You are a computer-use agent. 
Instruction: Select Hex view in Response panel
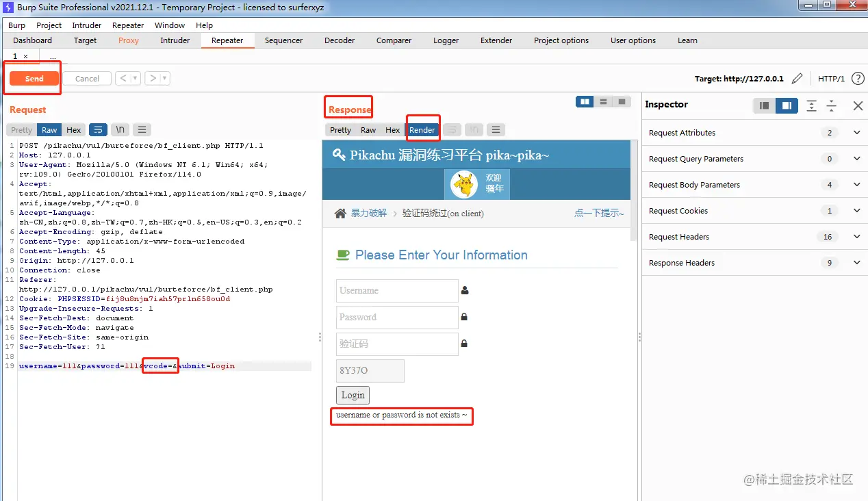(x=392, y=130)
